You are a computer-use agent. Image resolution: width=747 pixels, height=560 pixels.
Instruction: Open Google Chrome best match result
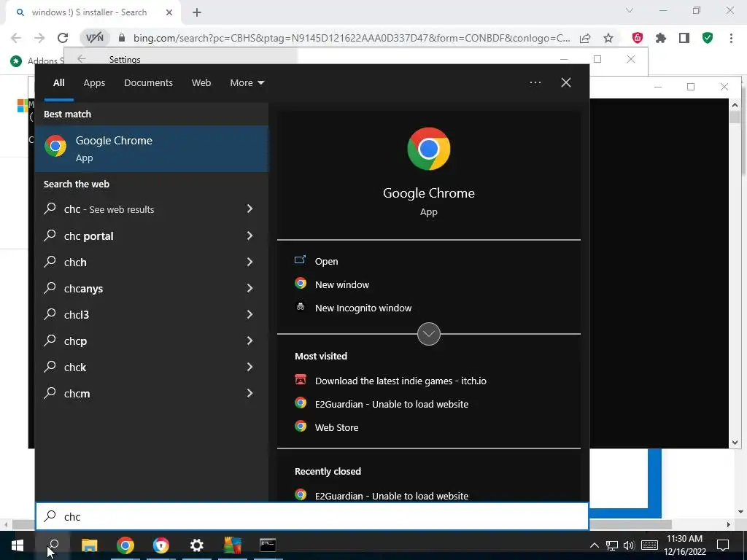[x=152, y=149]
